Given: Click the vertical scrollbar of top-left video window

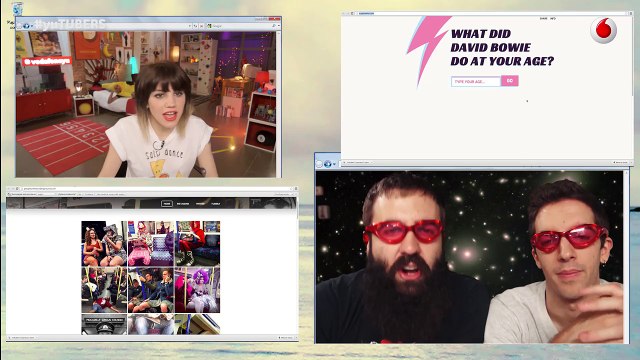Looking at the screenshot, I should pyautogui.click(x=279, y=104).
